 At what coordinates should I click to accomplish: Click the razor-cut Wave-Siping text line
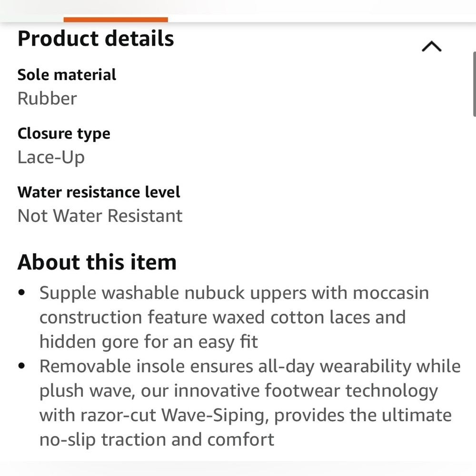(245, 415)
